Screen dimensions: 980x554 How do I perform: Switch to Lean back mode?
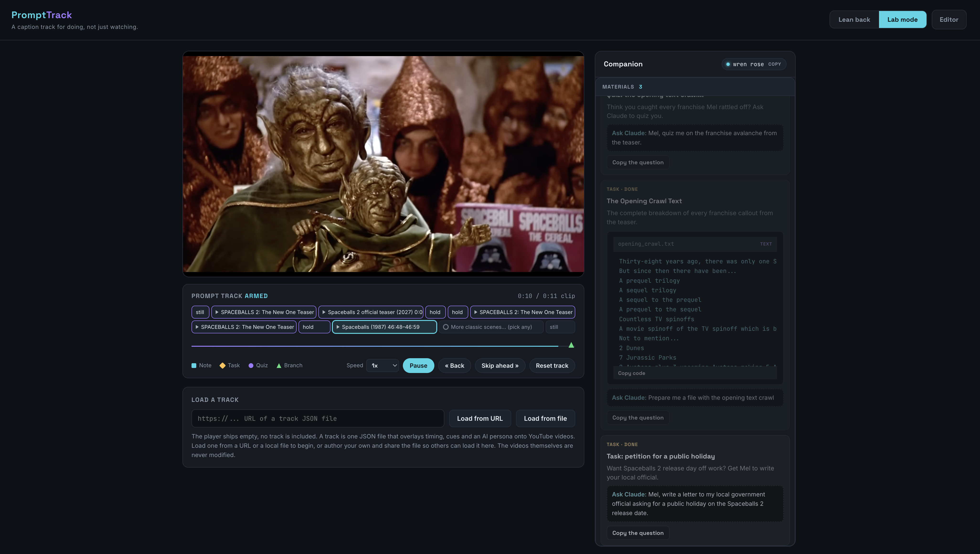(x=854, y=19)
